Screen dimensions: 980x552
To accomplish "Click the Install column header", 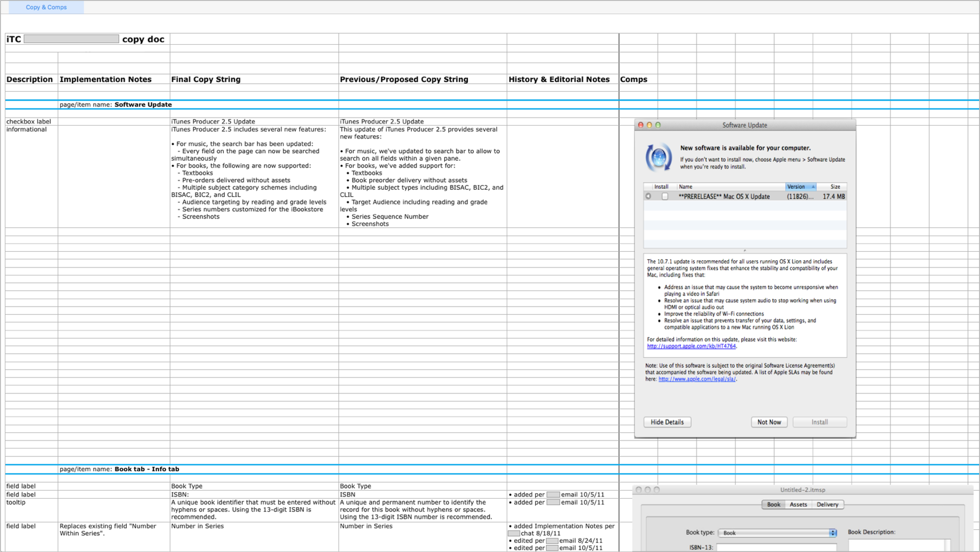I will click(x=661, y=187).
